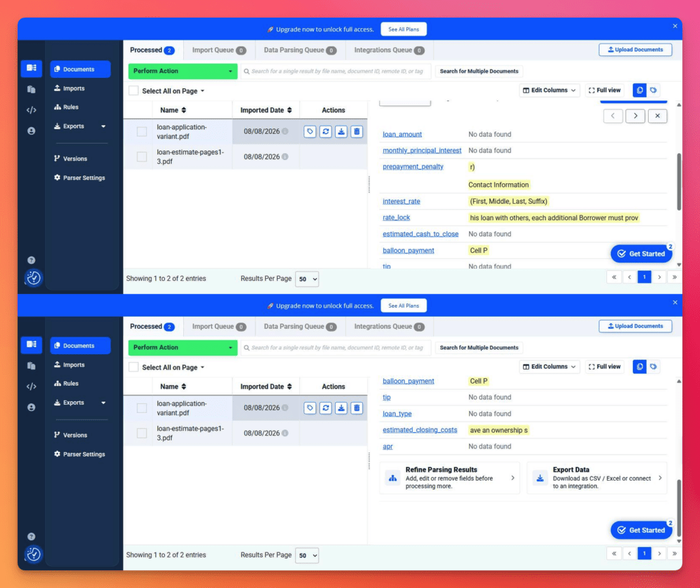This screenshot has height=588, width=700.
Task: Open the code brackets icon in upper sidebar
Action: (31, 110)
